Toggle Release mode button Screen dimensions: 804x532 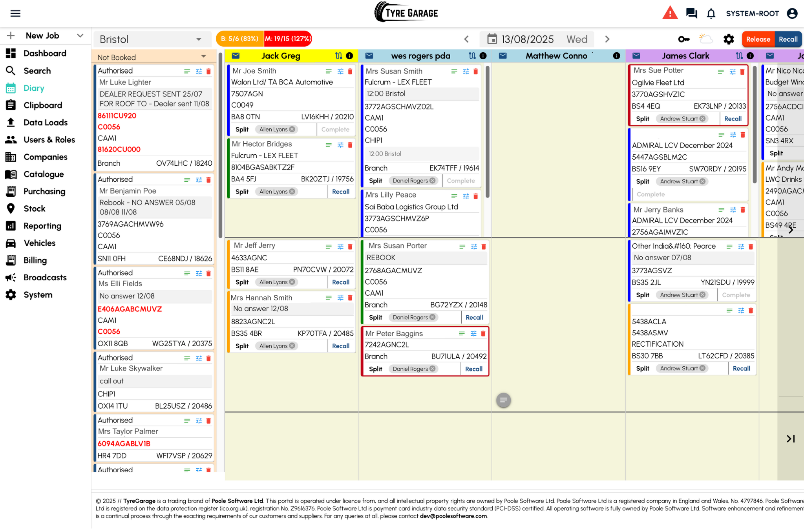758,39
